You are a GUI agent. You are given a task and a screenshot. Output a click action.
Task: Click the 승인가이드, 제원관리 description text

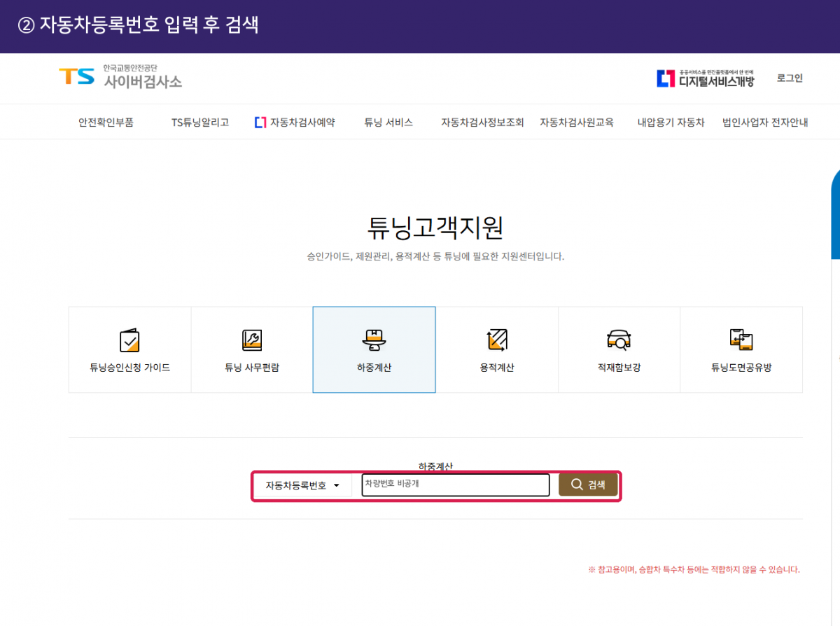(x=435, y=256)
